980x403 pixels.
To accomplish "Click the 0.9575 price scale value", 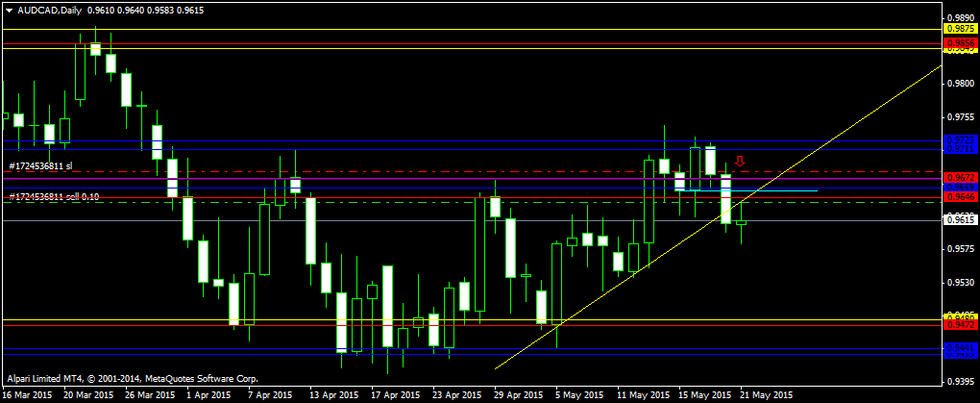I will tap(960, 249).
